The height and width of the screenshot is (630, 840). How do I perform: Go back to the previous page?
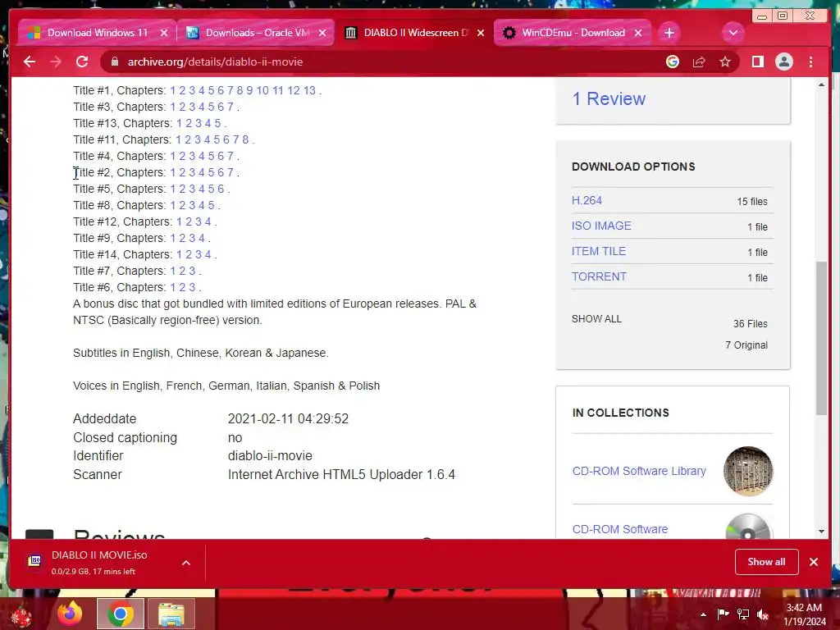(30, 62)
